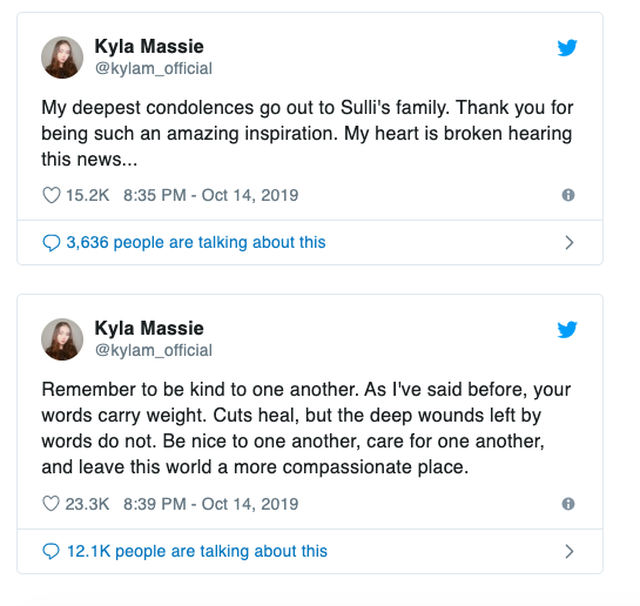640x606 pixels.
Task: Click Kyla Massie's name on the 'be kind' tweet
Action: point(149,329)
